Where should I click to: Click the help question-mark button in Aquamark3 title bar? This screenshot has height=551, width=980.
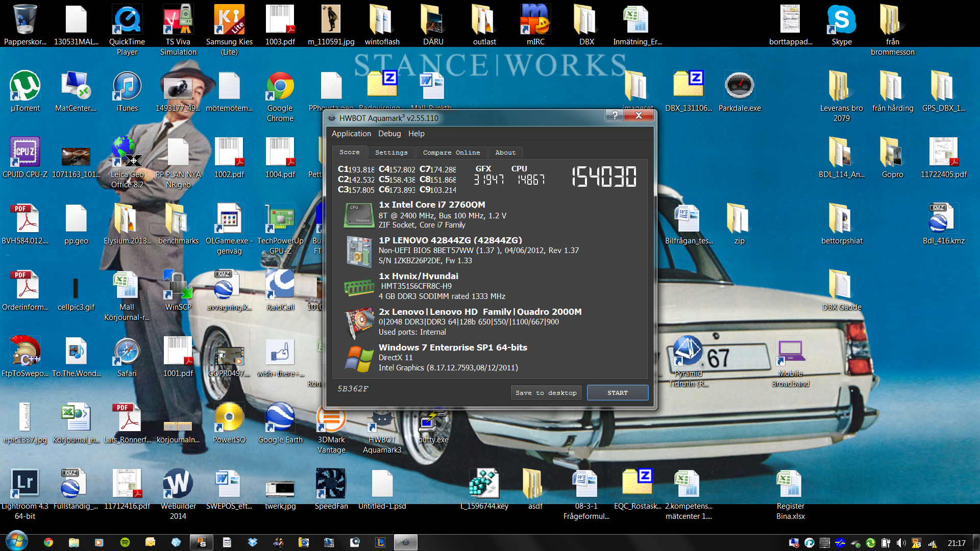615,115
